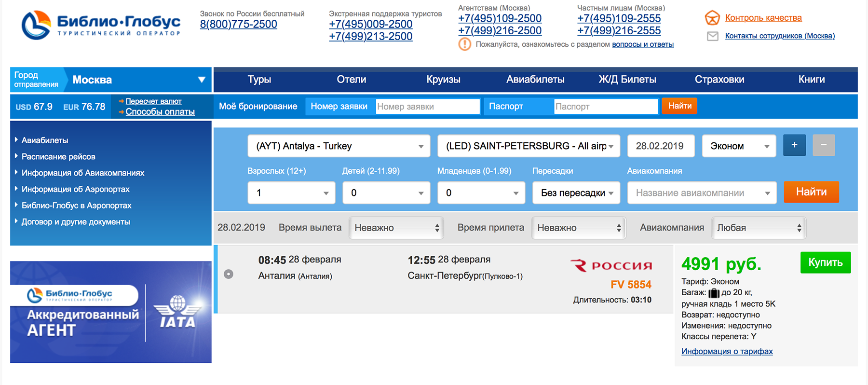Open Расписание рейсов in sidebar

pyautogui.click(x=58, y=157)
